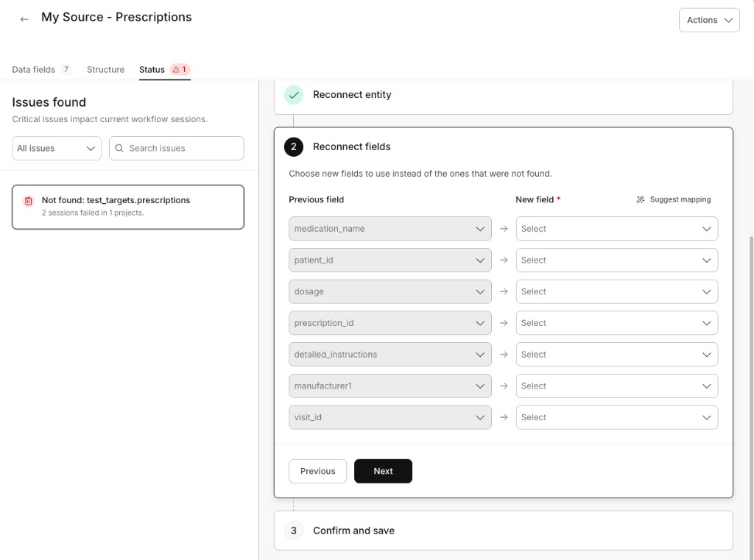
Task: Expand the Confirm and save step
Action: (x=503, y=531)
